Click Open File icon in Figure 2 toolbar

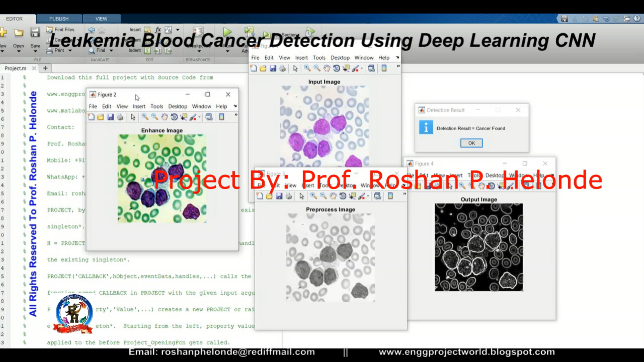(x=100, y=117)
